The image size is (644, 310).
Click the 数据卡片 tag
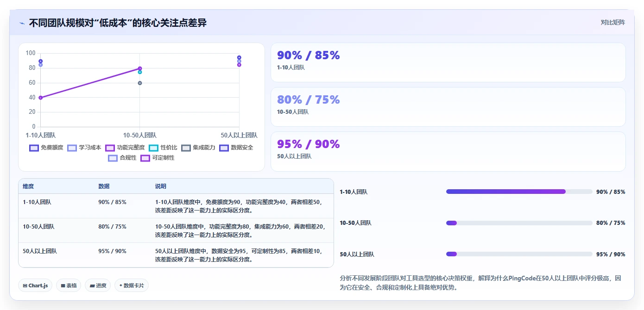coord(132,285)
